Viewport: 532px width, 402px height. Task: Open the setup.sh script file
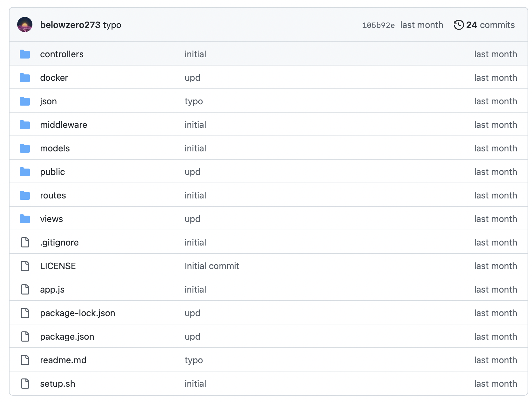[x=58, y=384]
